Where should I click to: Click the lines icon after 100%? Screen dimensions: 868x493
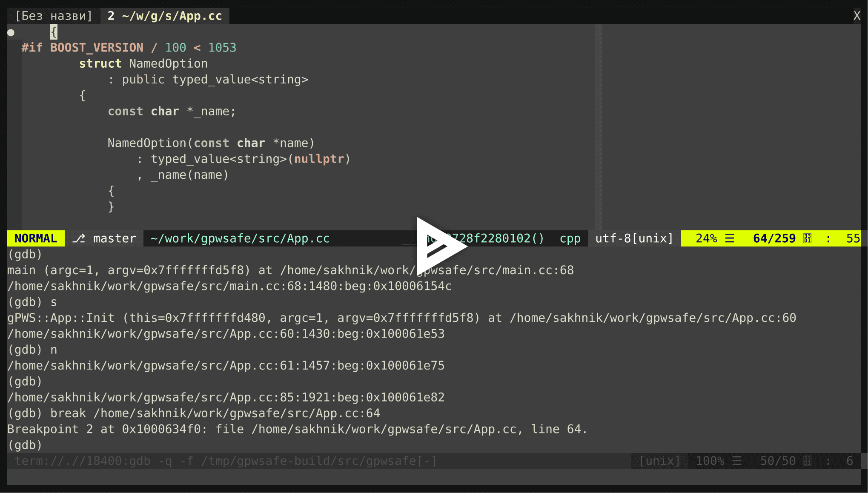click(737, 461)
